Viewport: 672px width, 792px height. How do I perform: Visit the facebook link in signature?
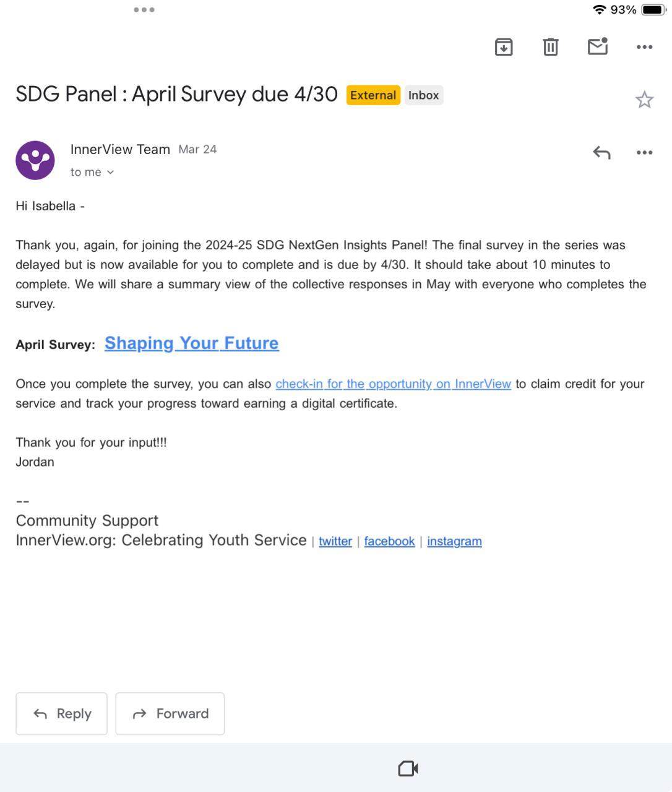point(389,541)
